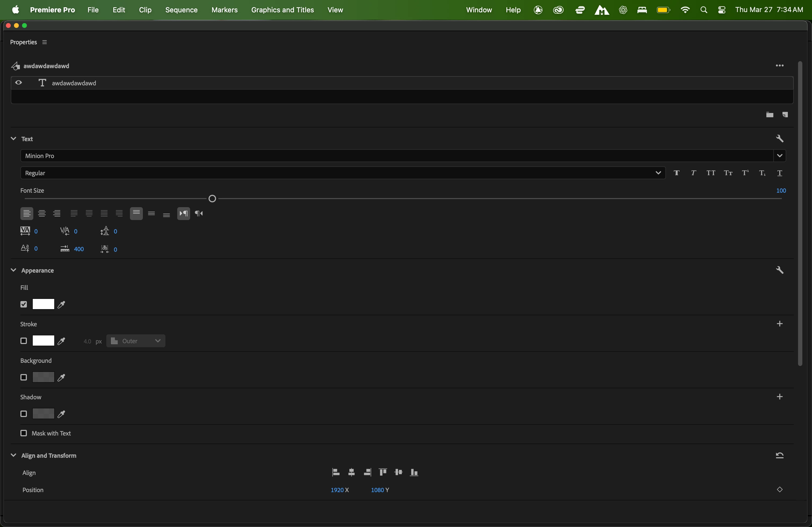Enable the Mask with Text checkbox
The height and width of the screenshot is (527, 812).
(x=24, y=433)
